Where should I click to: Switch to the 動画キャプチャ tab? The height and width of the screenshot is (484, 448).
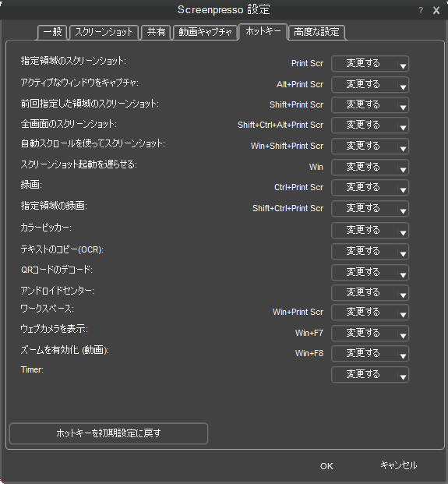(205, 32)
